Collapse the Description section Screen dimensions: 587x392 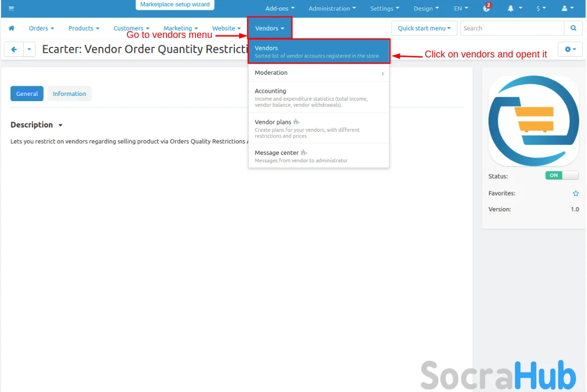pos(36,125)
